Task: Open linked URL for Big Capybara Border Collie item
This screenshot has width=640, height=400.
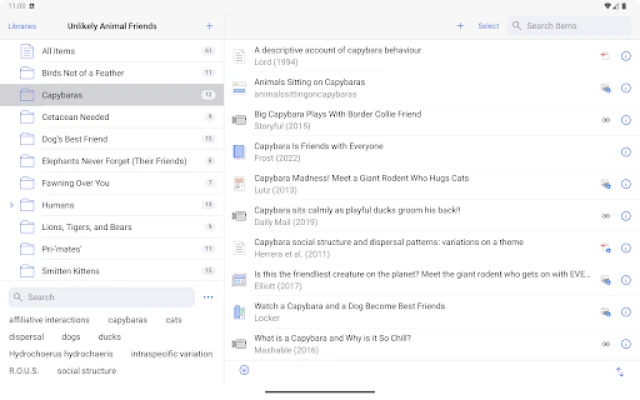Action: coord(605,120)
